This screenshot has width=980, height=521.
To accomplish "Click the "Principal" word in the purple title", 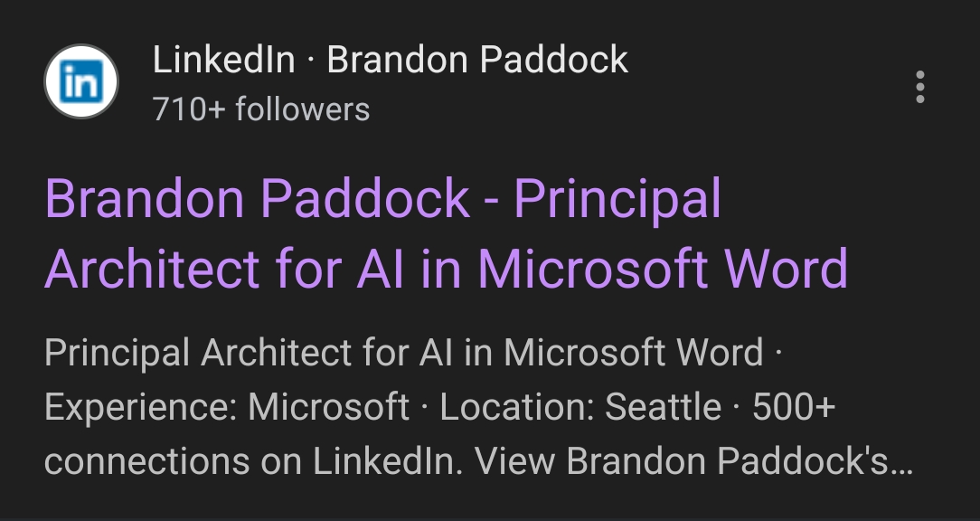I will coord(618,199).
